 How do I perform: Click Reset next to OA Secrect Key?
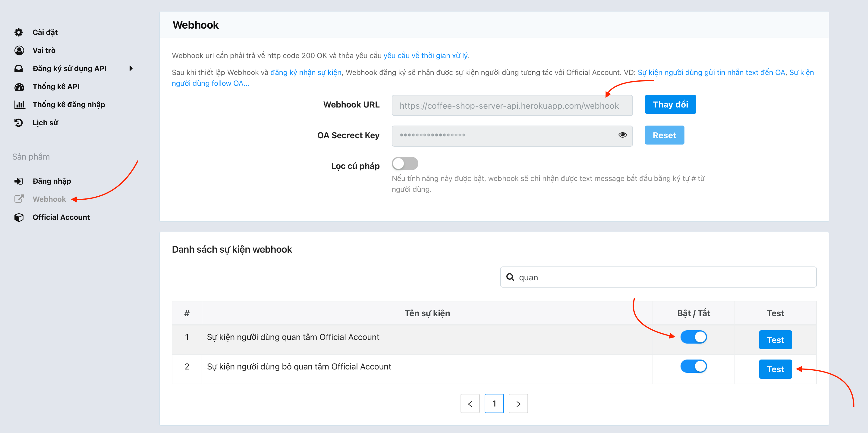(664, 135)
